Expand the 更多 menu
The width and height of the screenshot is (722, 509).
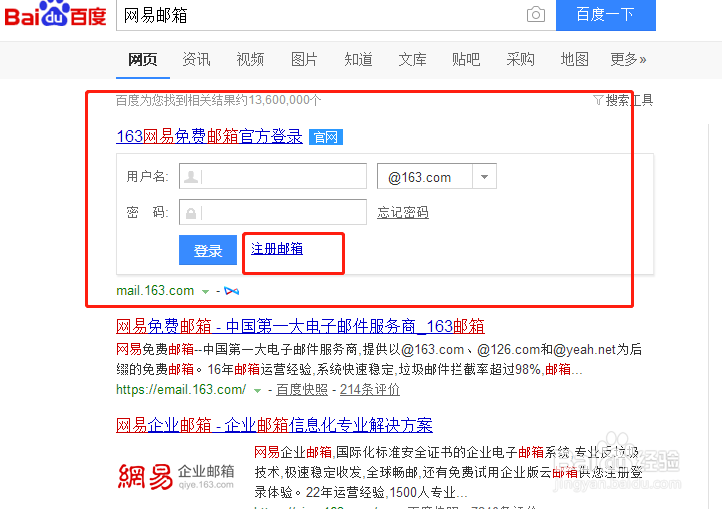pos(628,59)
